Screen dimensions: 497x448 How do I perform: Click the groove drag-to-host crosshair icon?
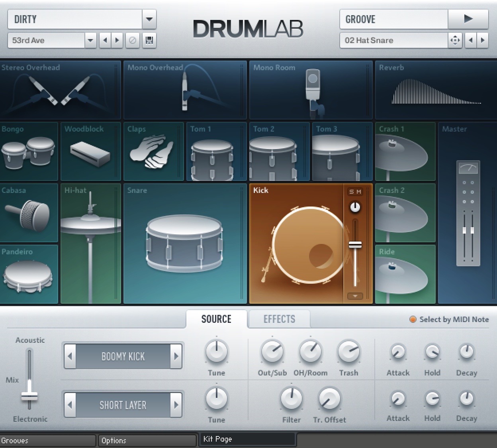455,40
